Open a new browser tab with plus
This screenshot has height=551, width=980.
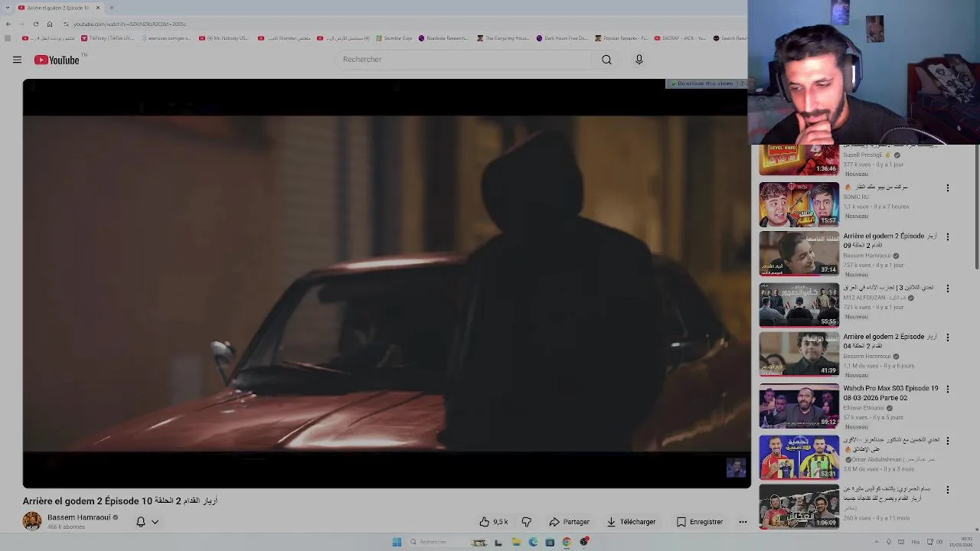coord(112,8)
